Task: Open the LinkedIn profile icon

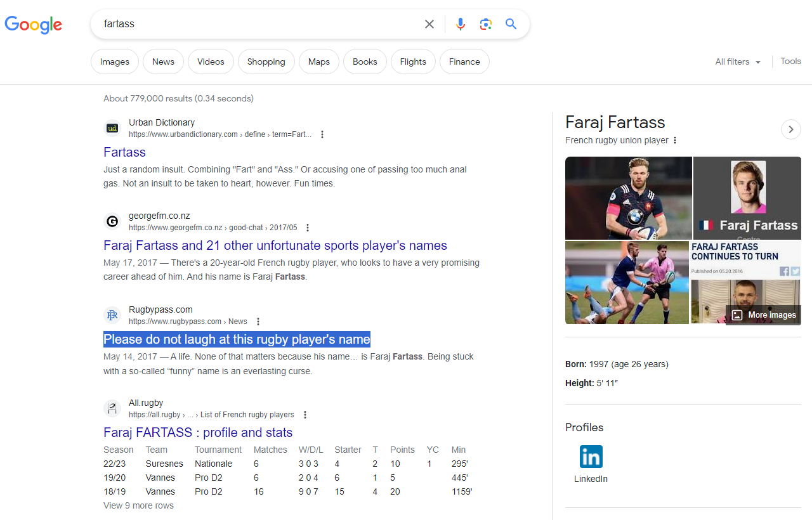Action: click(591, 457)
